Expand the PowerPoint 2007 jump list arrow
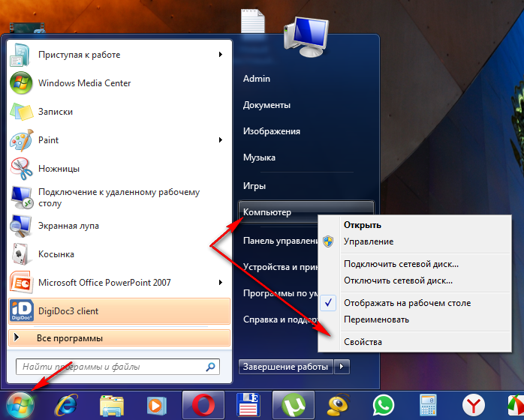 tap(220, 283)
